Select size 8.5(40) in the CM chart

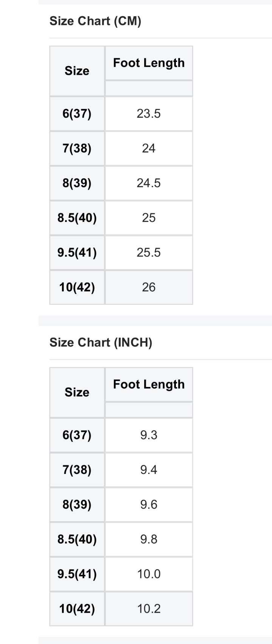pyautogui.click(x=77, y=218)
